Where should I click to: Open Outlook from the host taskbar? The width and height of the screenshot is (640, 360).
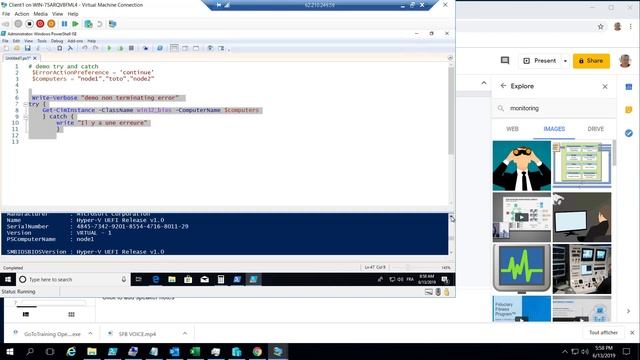point(174,351)
